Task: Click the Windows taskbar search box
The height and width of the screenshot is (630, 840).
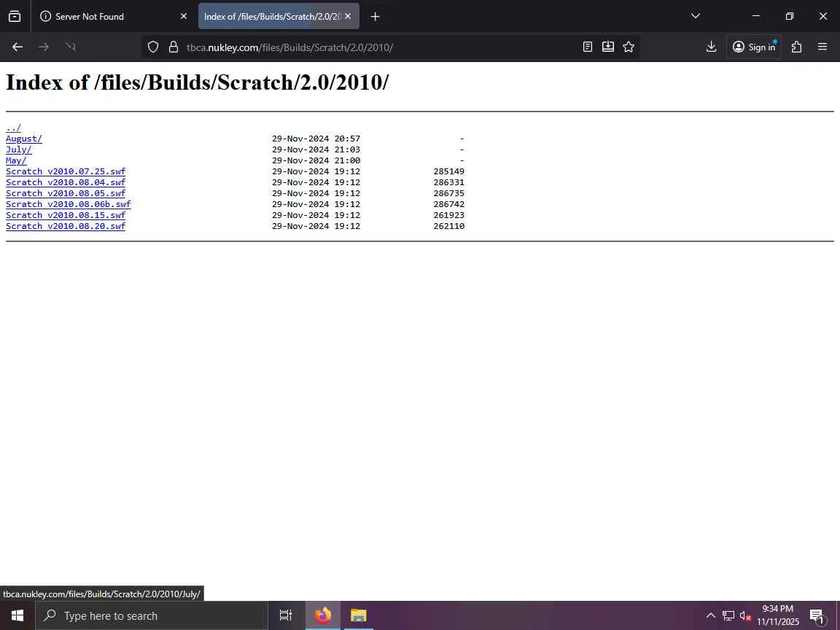Action: click(152, 615)
